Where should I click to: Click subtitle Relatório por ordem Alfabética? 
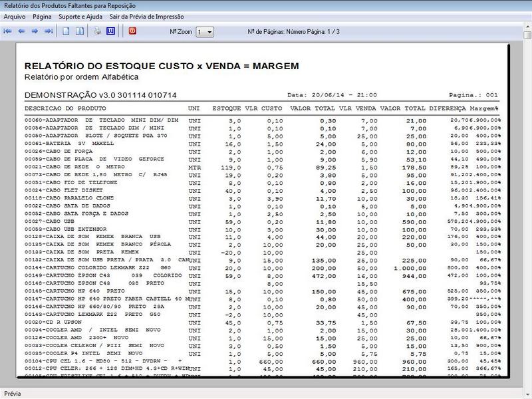pyautogui.click(x=81, y=77)
